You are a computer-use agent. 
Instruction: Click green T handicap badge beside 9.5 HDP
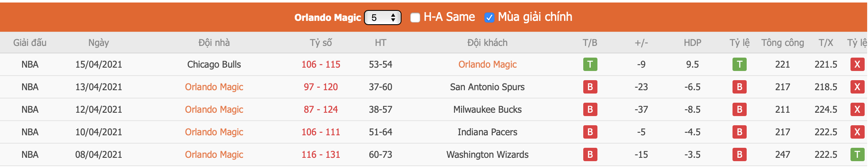coord(739,64)
